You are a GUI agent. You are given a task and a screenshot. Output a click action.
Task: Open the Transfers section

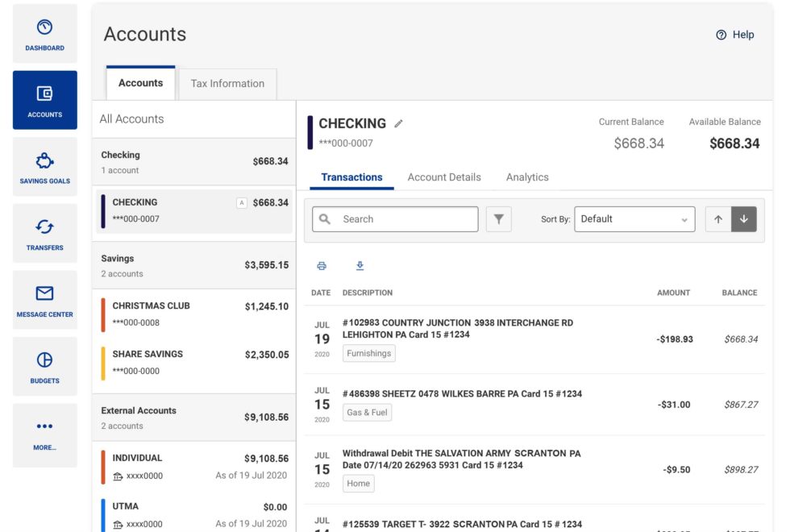(44, 234)
